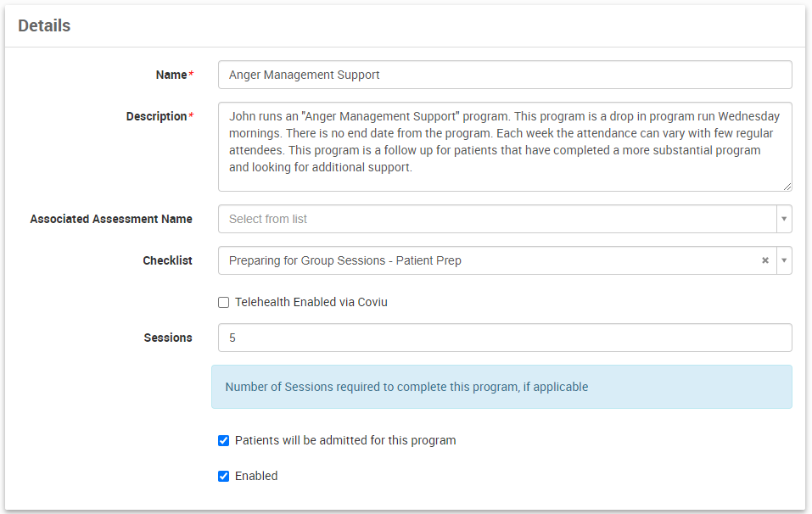Click inside the Description text area
Screen dimensions: 812x514
(505, 147)
